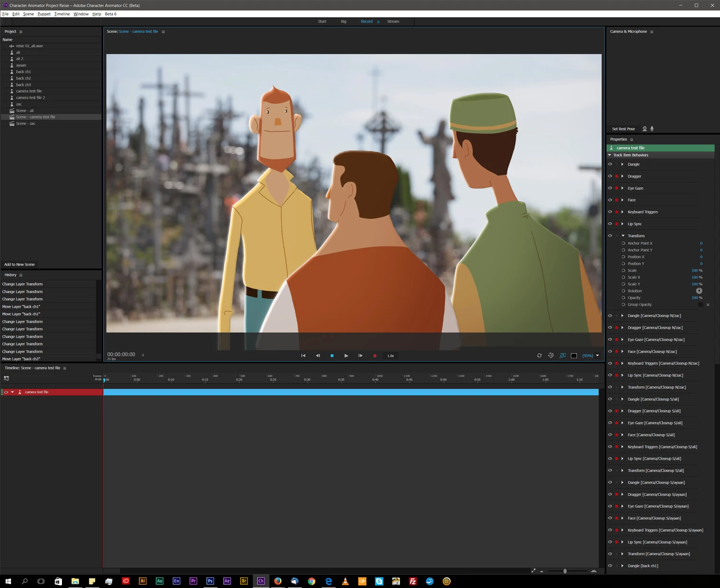Viewport: 720px width, 588px height.
Task: Click the refresh scene icon
Action: (x=539, y=356)
